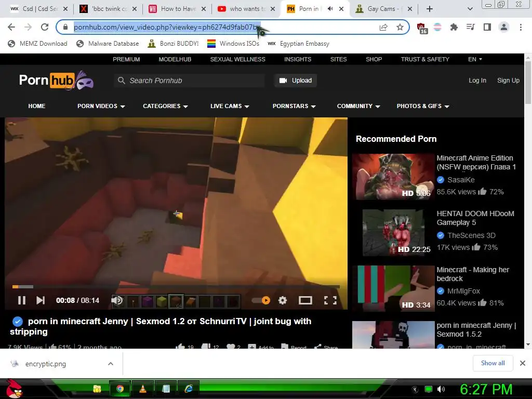Click the video progress bar
This screenshot has height=399, width=532.
coord(176,287)
